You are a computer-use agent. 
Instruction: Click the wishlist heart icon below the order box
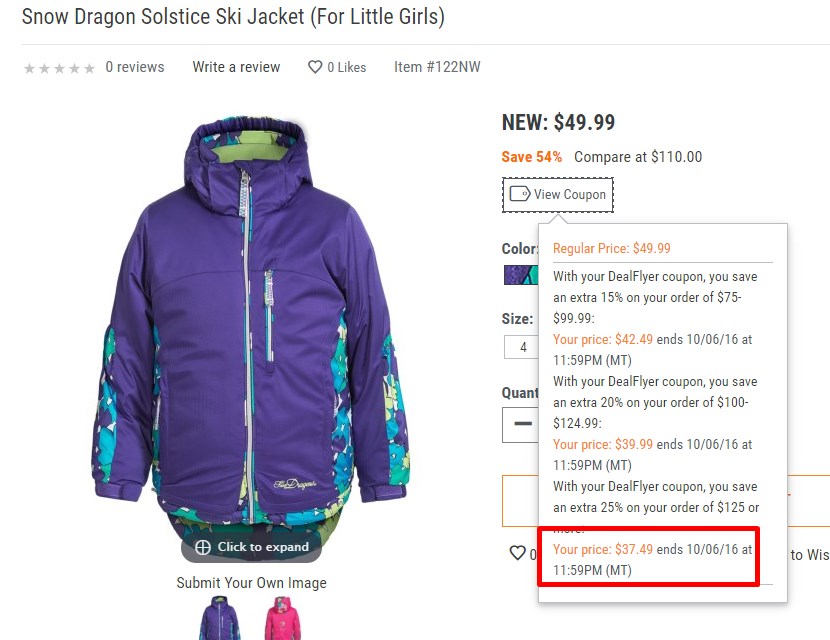pos(517,553)
